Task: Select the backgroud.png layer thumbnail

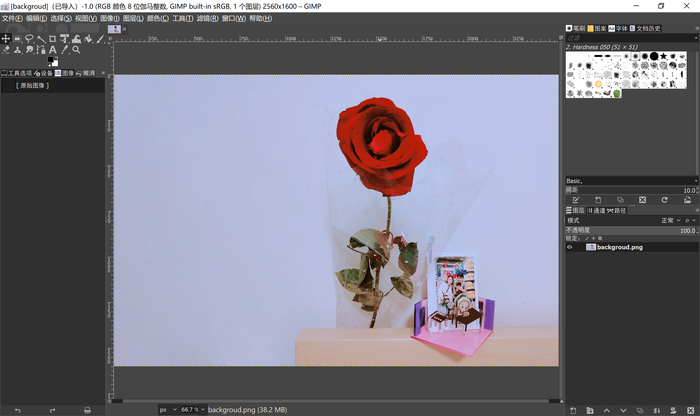Action: (590, 247)
